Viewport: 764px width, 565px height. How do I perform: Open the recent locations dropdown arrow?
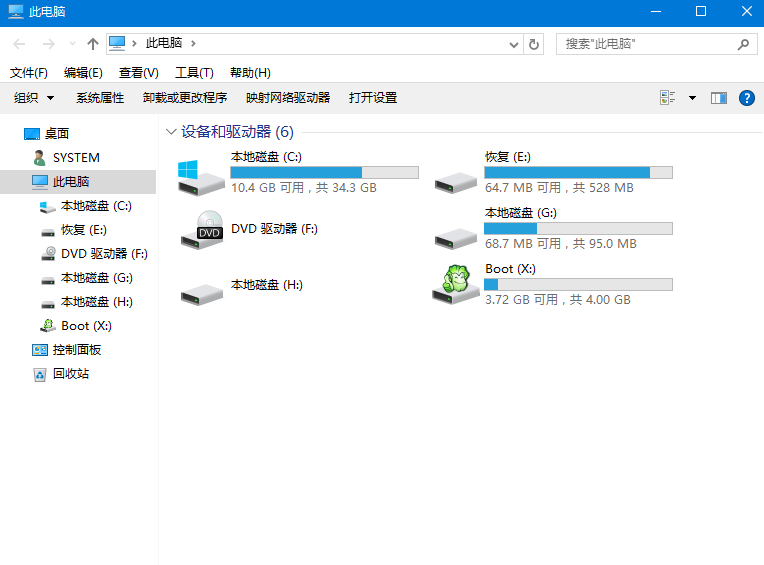tap(72, 44)
